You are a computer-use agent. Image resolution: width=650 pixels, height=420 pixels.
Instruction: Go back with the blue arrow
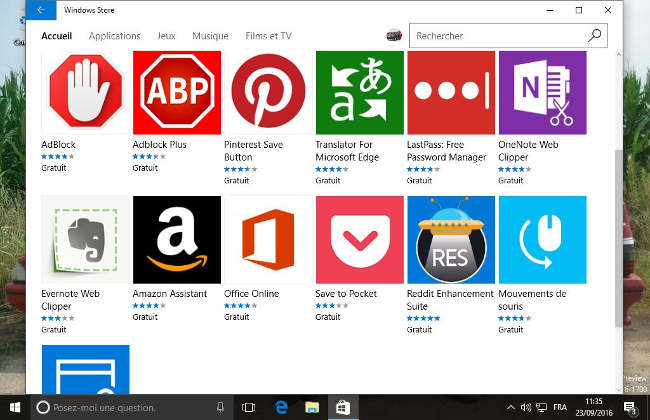(x=41, y=10)
